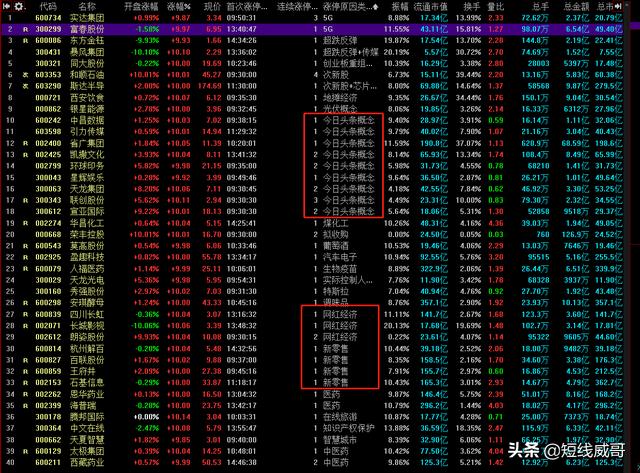The width and height of the screenshot is (640, 473).
Task: Click the 知识产权保护 reason in row 37
Action: 349,428
